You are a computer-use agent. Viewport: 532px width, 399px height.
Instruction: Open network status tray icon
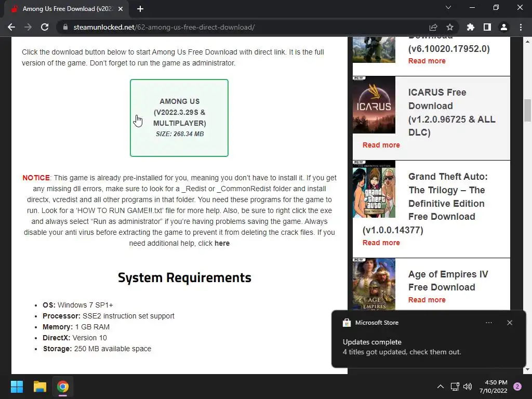pyautogui.click(x=455, y=387)
